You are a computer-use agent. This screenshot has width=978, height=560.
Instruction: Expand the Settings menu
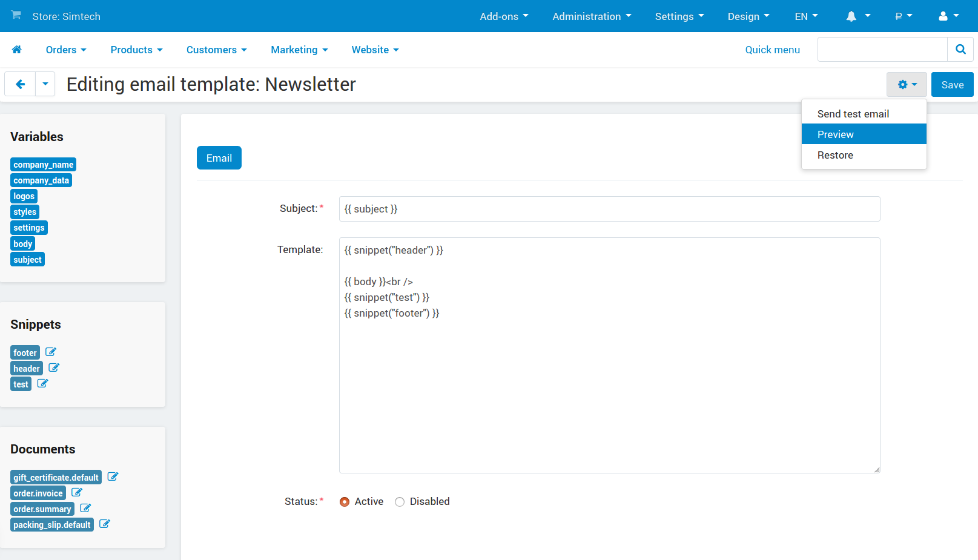click(x=679, y=16)
